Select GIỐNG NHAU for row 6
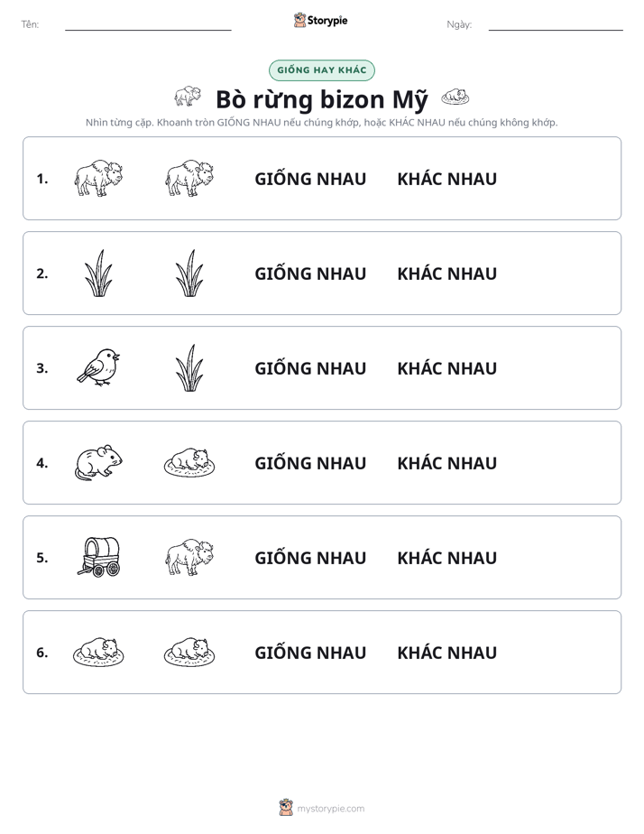644x834 pixels. 310,653
